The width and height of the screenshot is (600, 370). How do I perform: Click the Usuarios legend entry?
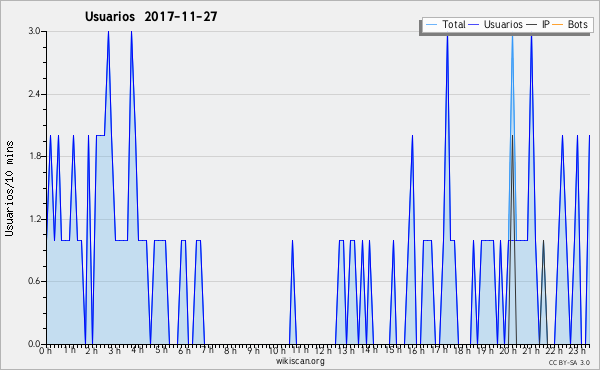tap(495, 24)
